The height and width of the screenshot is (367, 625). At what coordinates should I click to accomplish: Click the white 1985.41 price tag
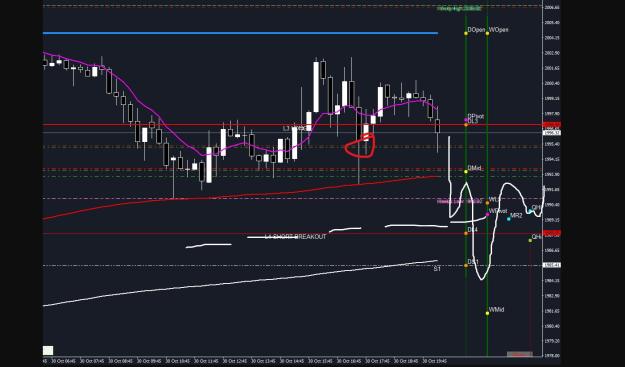[x=552, y=265]
